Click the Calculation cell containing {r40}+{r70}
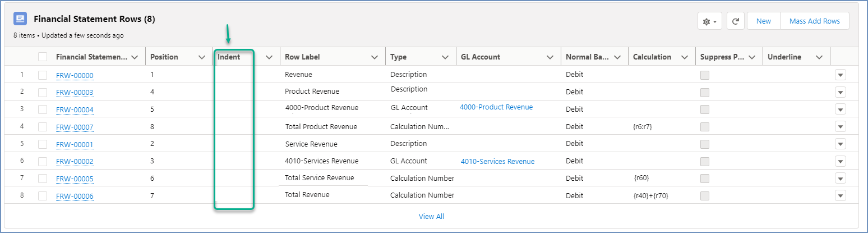868x233 pixels. click(x=650, y=196)
